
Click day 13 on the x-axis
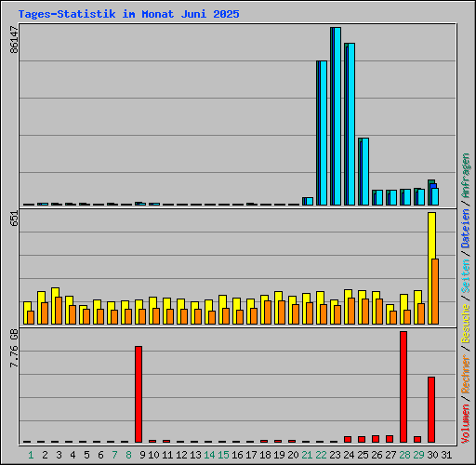195,455
